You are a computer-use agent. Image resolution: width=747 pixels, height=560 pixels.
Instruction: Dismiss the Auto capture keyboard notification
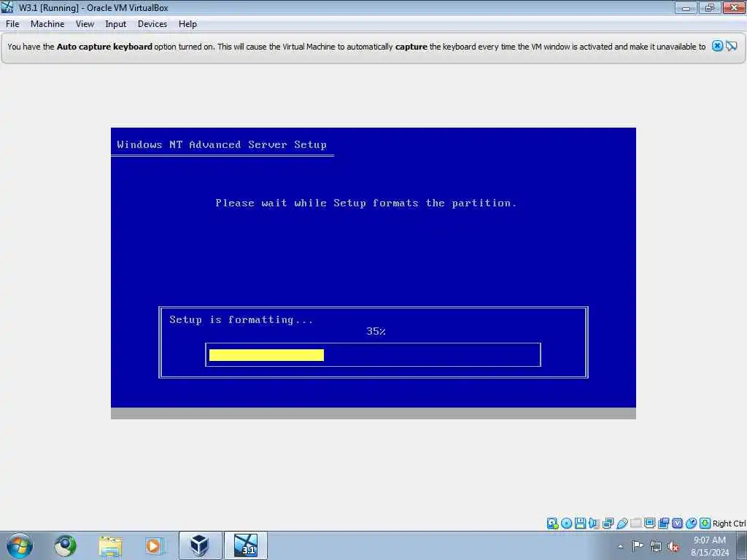[717, 46]
